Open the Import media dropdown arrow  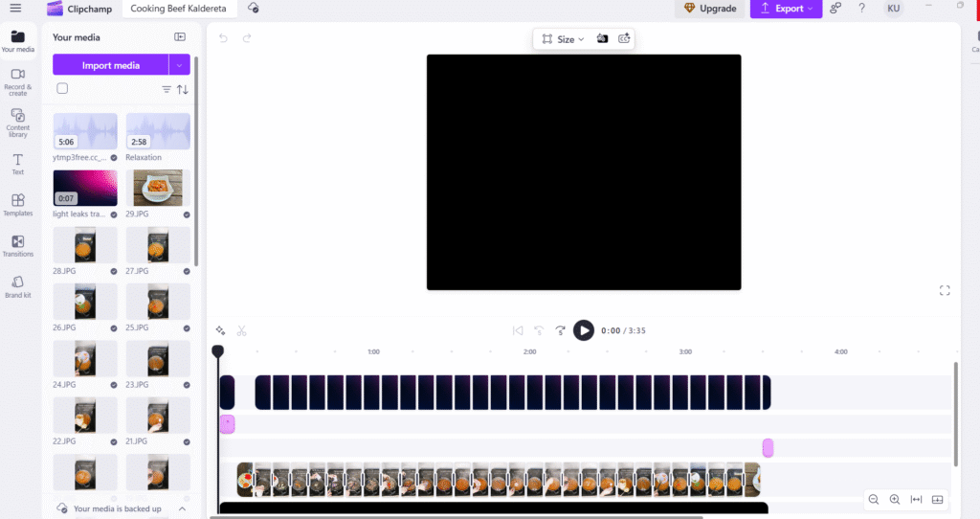tap(180, 65)
